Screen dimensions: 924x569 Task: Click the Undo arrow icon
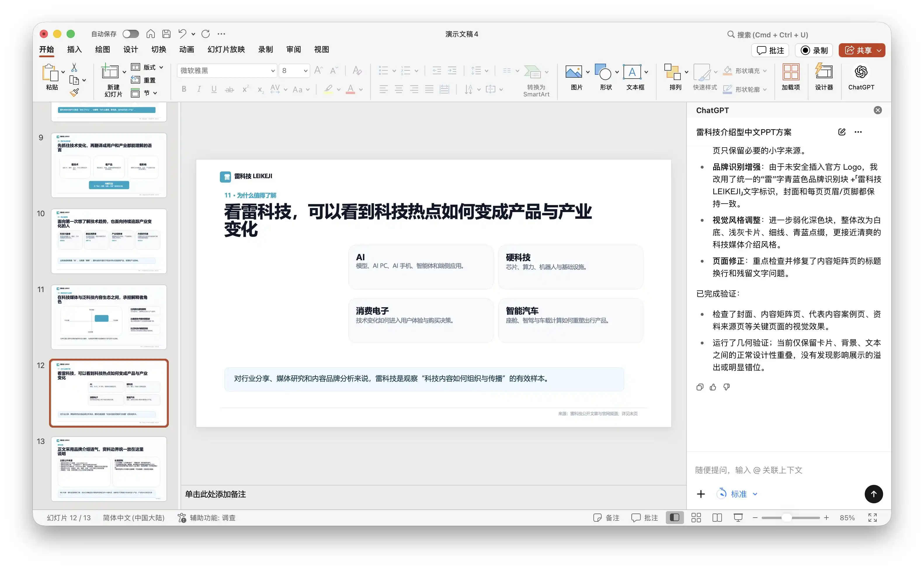[183, 34]
